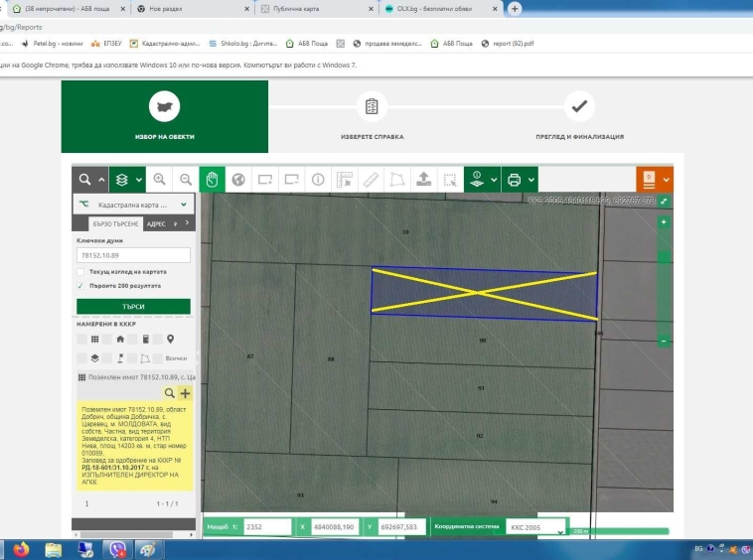This screenshot has width=753, height=560.
Task: Click the upload file icon in toolbar
Action: pos(424,180)
